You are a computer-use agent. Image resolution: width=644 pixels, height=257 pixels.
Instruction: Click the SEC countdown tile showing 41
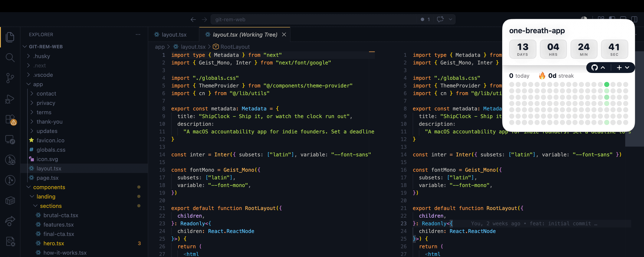tap(614, 49)
